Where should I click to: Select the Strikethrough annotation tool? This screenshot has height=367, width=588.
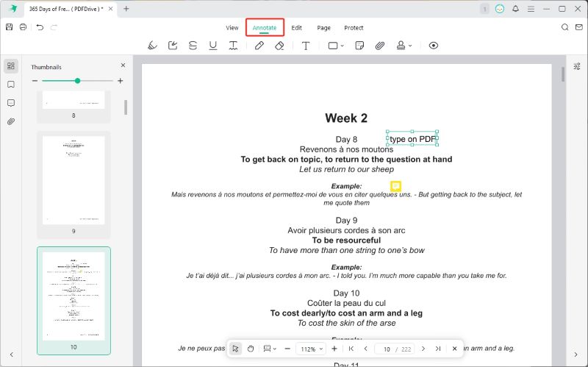pos(193,46)
